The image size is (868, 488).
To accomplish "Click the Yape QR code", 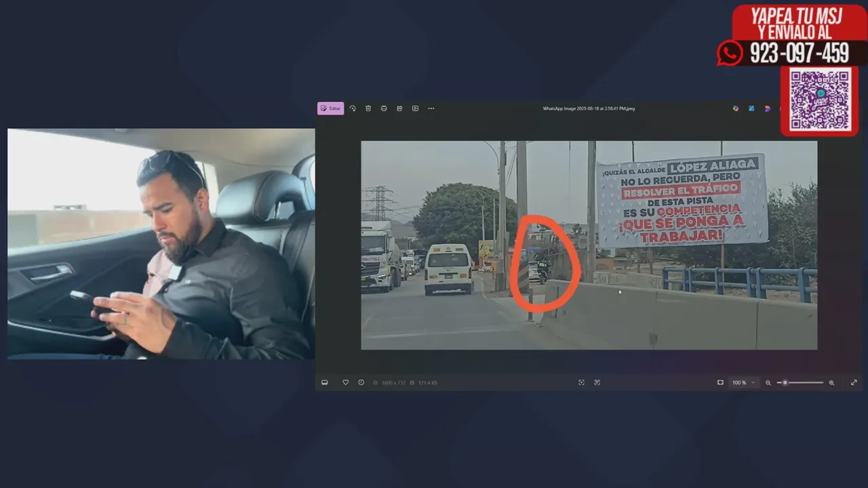I will pos(820,100).
